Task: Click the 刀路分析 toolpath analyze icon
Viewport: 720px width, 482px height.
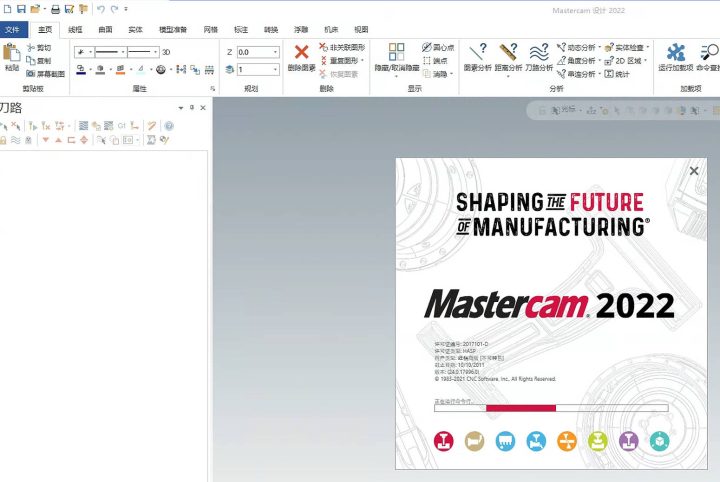Action: (x=539, y=52)
